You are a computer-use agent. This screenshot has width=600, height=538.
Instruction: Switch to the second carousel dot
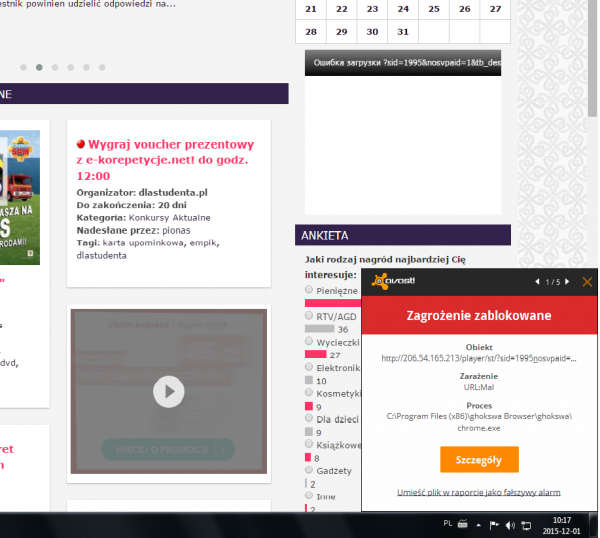coord(39,68)
